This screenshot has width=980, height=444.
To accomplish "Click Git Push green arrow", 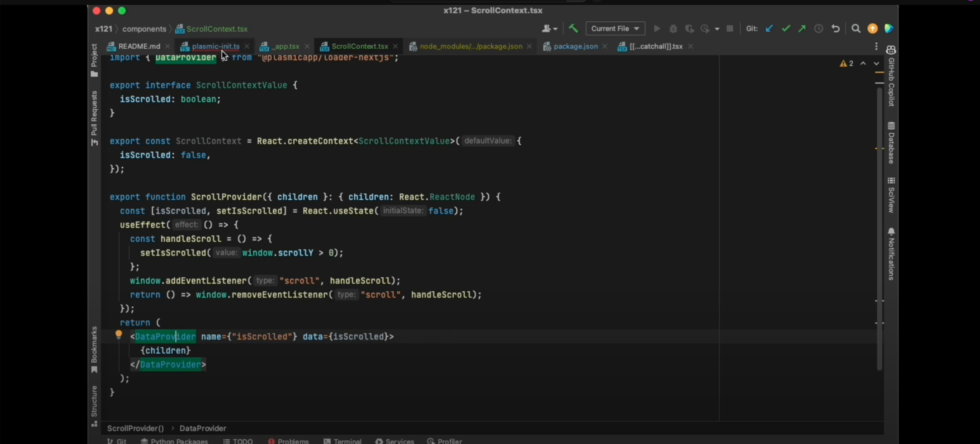I will 802,29.
